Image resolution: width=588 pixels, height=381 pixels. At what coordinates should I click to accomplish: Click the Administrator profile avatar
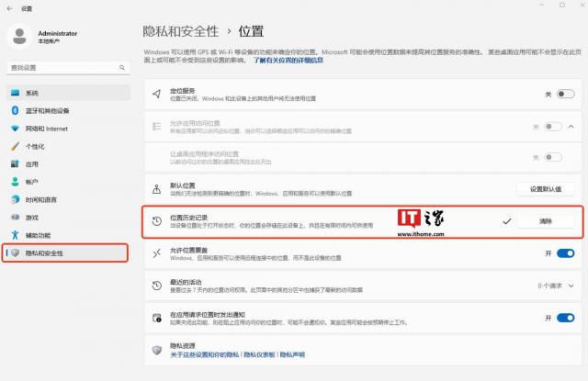[19, 37]
